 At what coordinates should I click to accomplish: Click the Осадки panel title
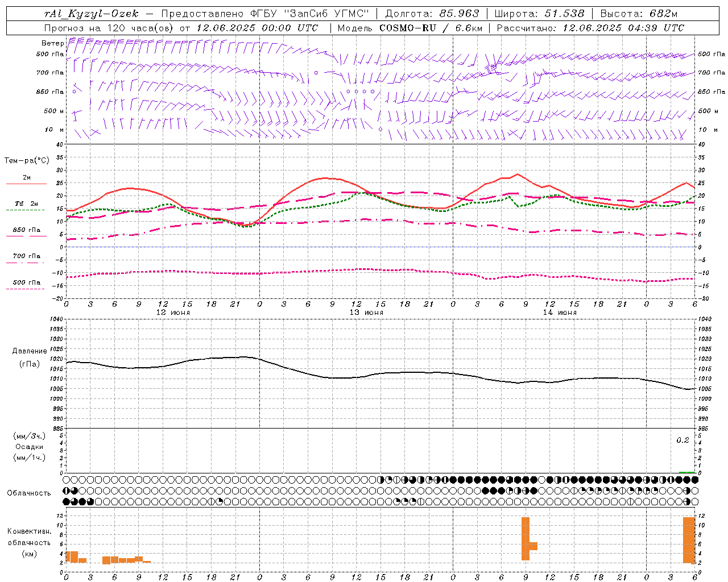tap(30, 447)
